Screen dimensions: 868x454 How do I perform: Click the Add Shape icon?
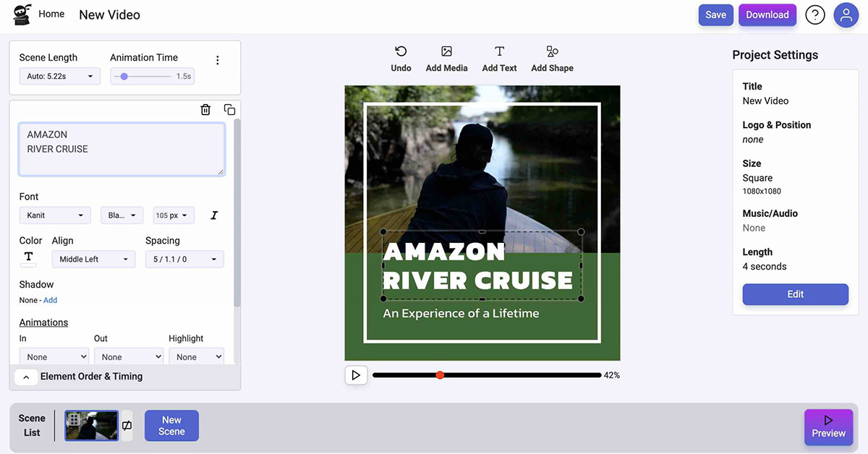coord(552,52)
